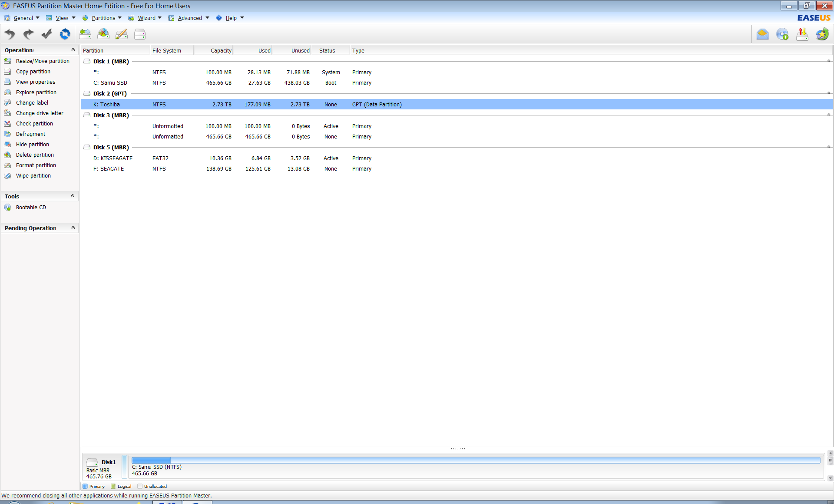Screen dimensions: 834x504
Task: Collapse the Operations panel chevron
Action: click(73, 49)
